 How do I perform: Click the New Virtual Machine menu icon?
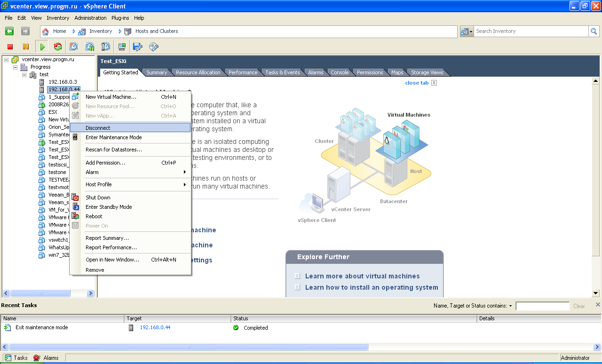(75, 96)
